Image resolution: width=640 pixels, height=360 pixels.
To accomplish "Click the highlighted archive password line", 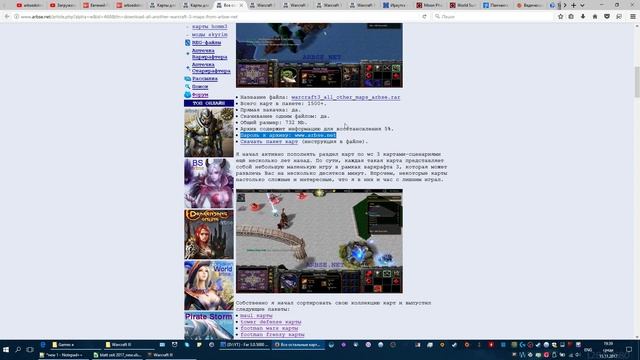I will coord(288,135).
